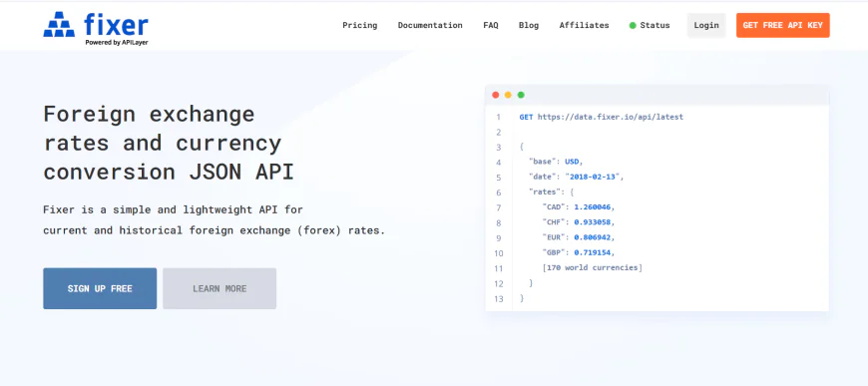Click 'Powered by APILayer' text
This screenshot has width=868, height=386.
(x=117, y=43)
